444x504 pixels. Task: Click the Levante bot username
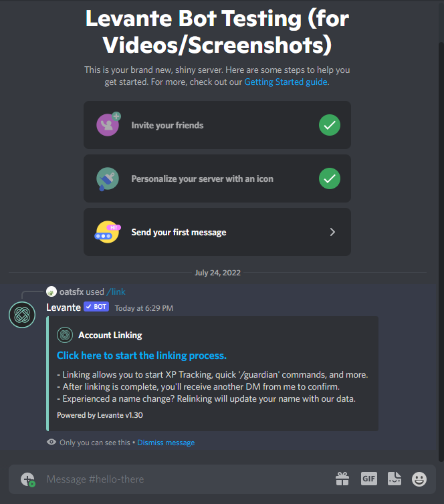tap(64, 307)
